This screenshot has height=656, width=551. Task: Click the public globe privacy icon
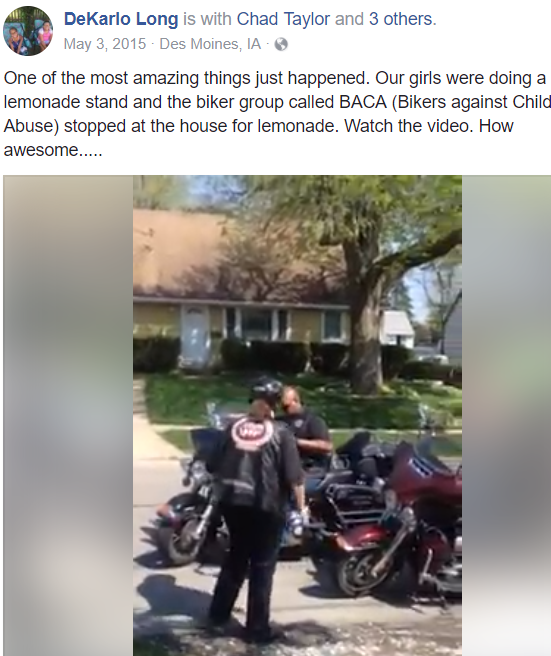[x=281, y=44]
